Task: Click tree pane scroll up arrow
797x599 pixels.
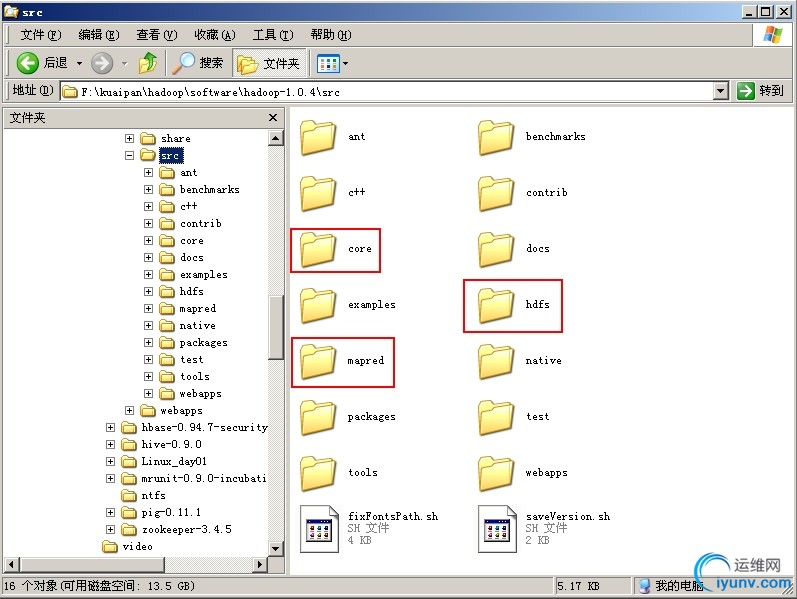Action: pos(275,138)
